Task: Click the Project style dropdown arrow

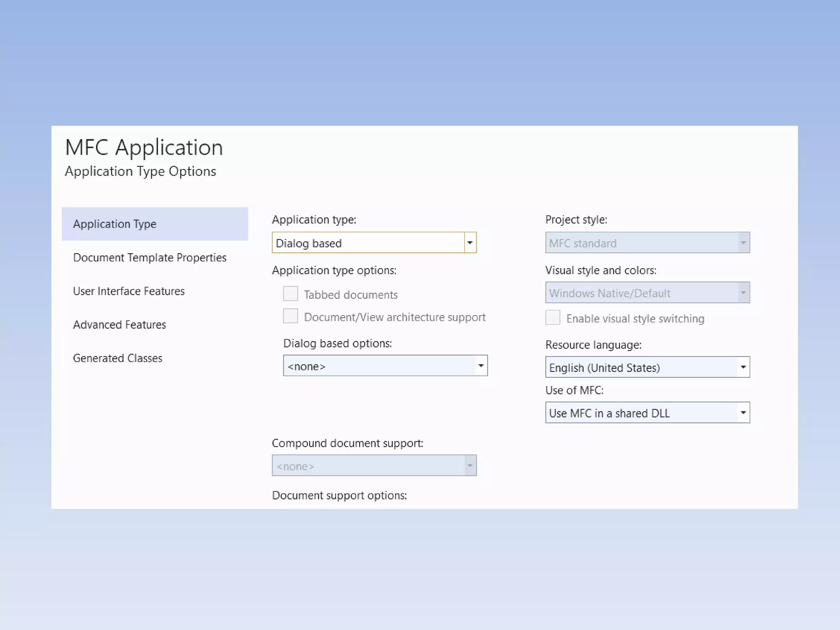Action: (743, 243)
